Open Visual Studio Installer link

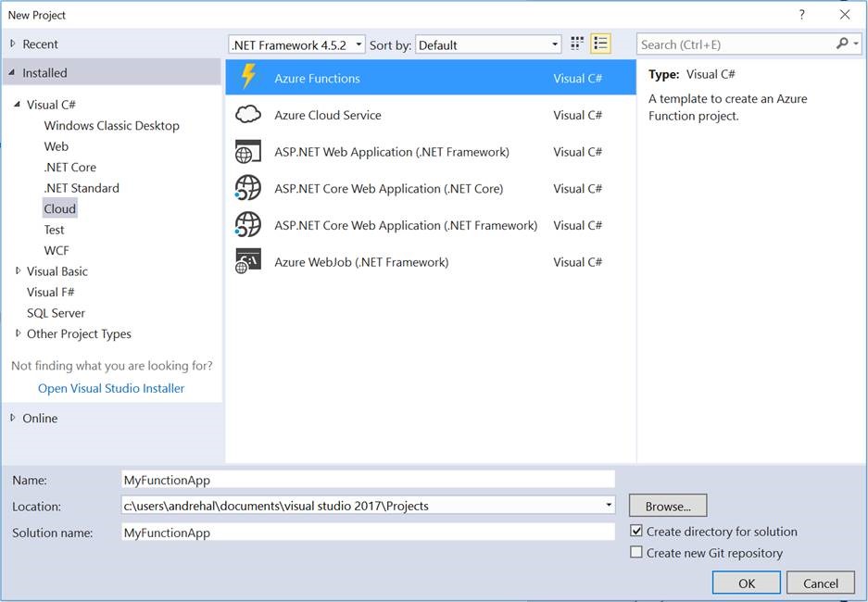tap(111, 388)
